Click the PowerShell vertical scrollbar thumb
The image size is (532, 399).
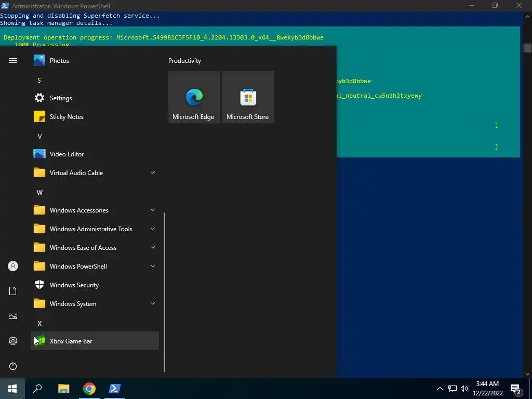pos(527,48)
